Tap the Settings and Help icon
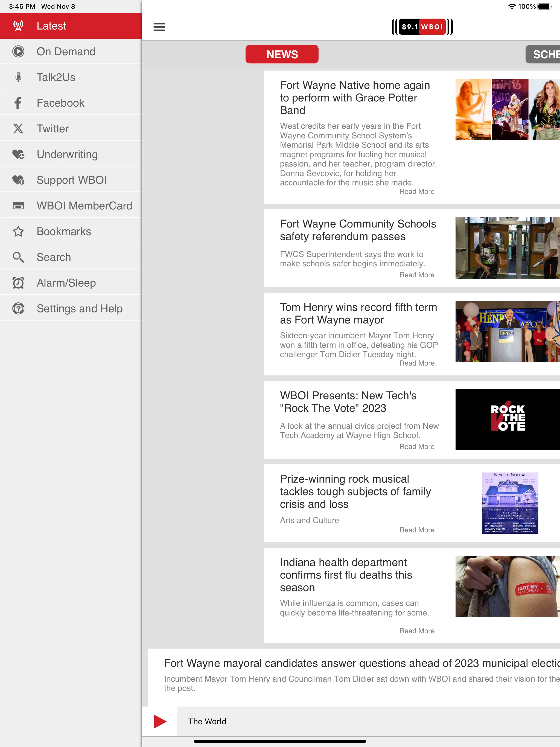This screenshot has width=560, height=747. [x=18, y=308]
